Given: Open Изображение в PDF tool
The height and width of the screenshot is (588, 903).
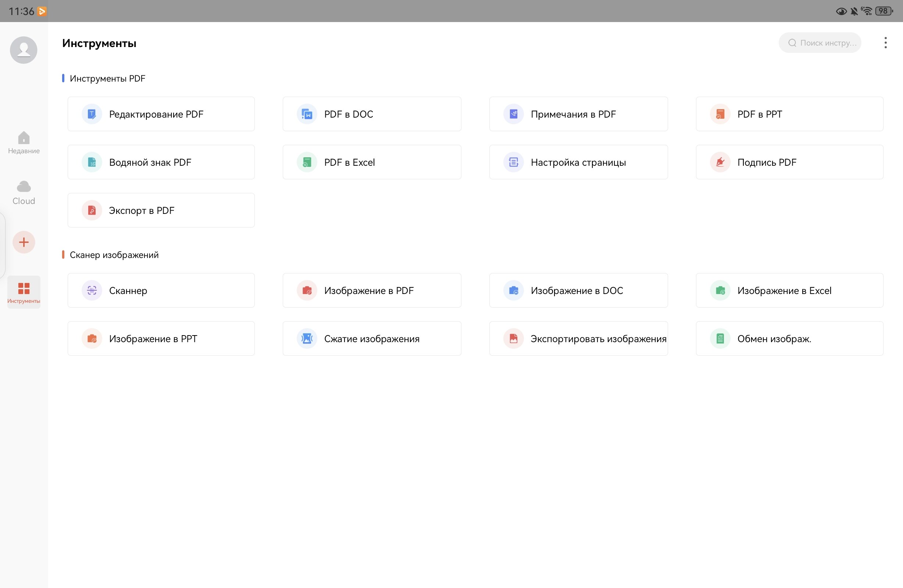Looking at the screenshot, I should click(372, 291).
